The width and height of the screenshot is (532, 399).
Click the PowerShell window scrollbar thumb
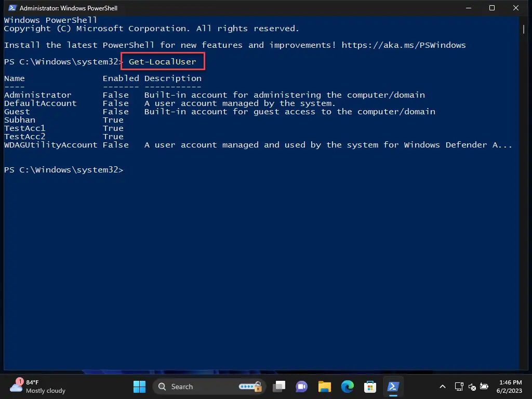pyautogui.click(x=524, y=29)
